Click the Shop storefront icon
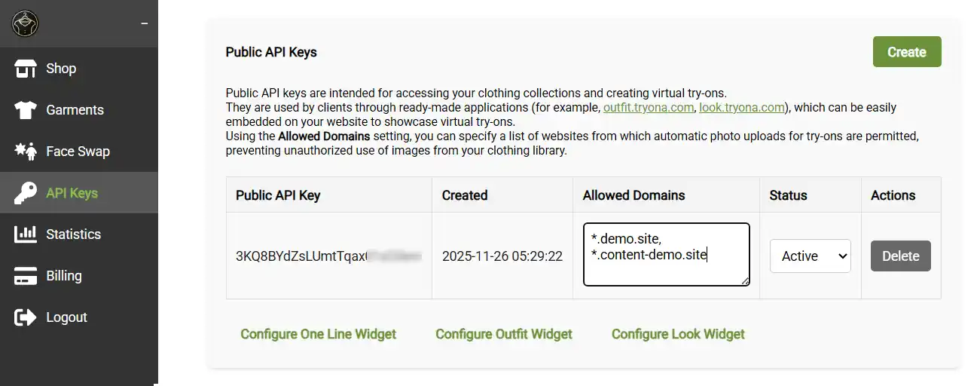 26,69
